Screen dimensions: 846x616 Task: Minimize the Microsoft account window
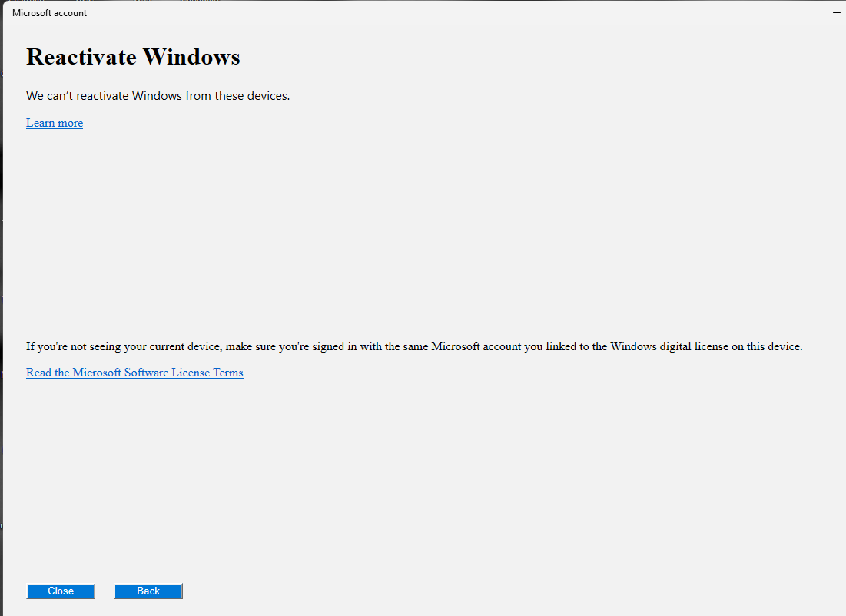pyautogui.click(x=836, y=12)
